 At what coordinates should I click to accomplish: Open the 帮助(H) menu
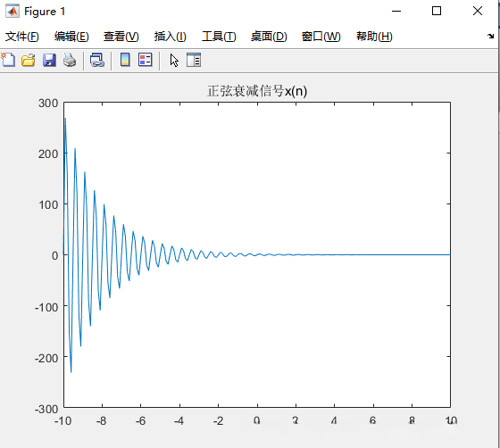click(x=374, y=37)
